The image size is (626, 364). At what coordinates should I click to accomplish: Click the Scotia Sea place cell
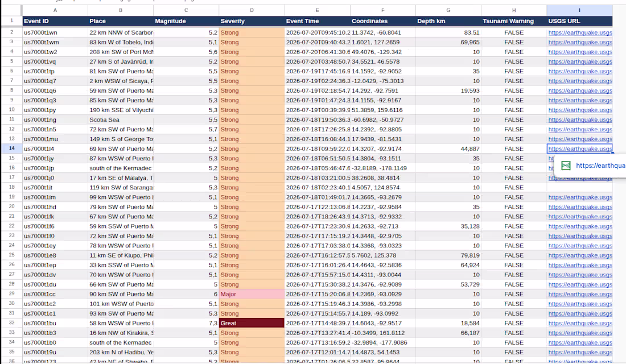coord(121,120)
